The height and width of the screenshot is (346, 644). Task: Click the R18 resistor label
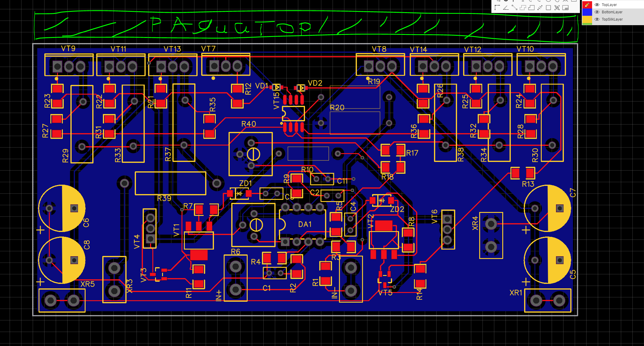coord(387,177)
